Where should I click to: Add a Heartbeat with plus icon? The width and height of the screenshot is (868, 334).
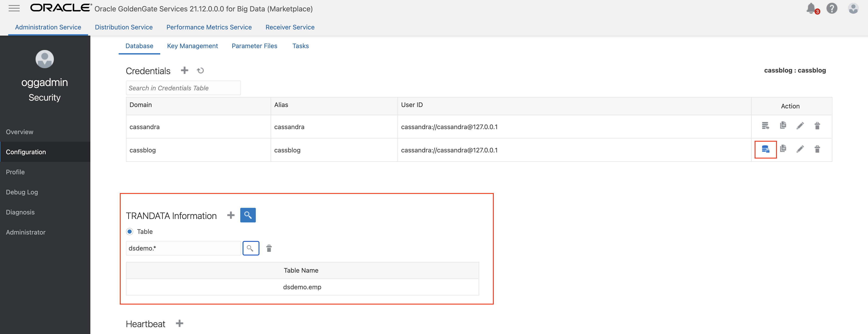180,324
